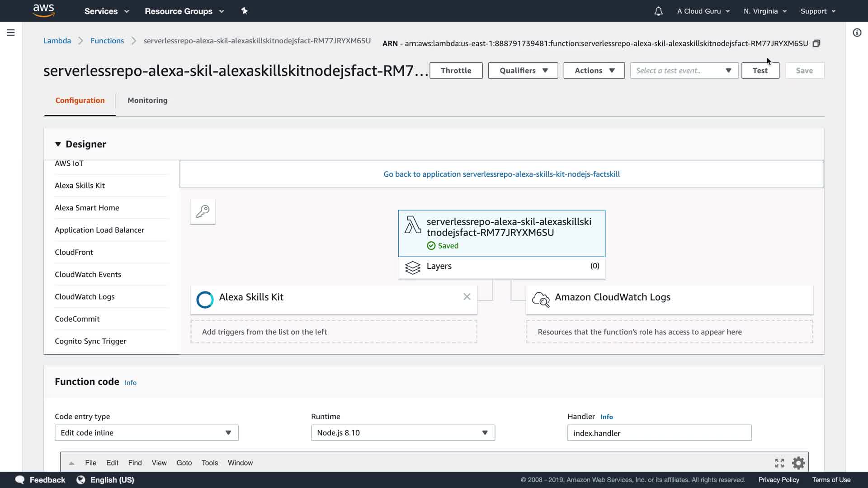The image size is (868, 488).
Task: Click the key permissions icon in Designer
Action: coord(203,211)
